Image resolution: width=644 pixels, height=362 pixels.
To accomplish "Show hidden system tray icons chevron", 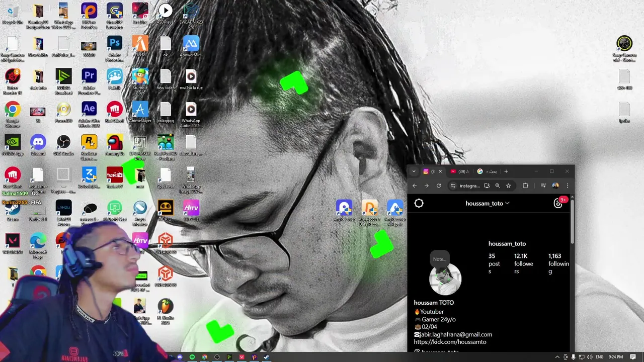I will click(x=557, y=357).
